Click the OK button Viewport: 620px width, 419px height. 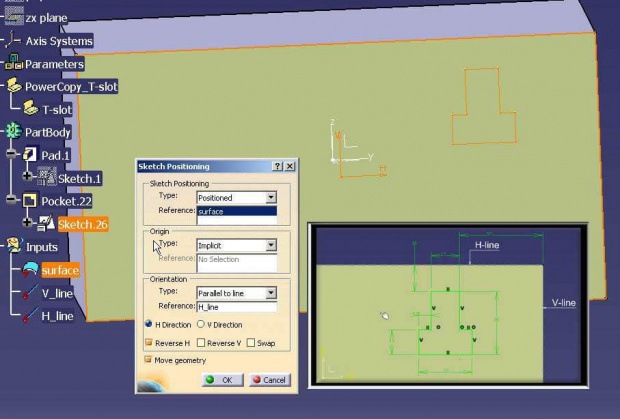pos(220,380)
